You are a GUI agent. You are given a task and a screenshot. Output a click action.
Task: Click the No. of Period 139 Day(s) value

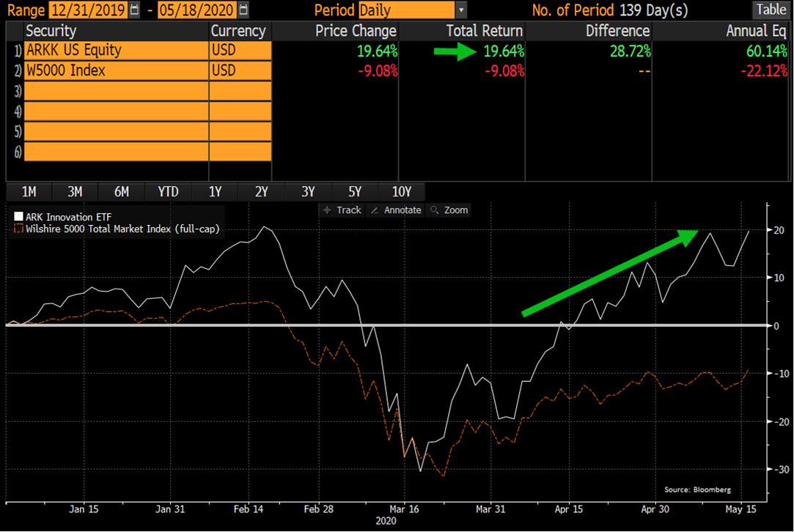point(654,10)
